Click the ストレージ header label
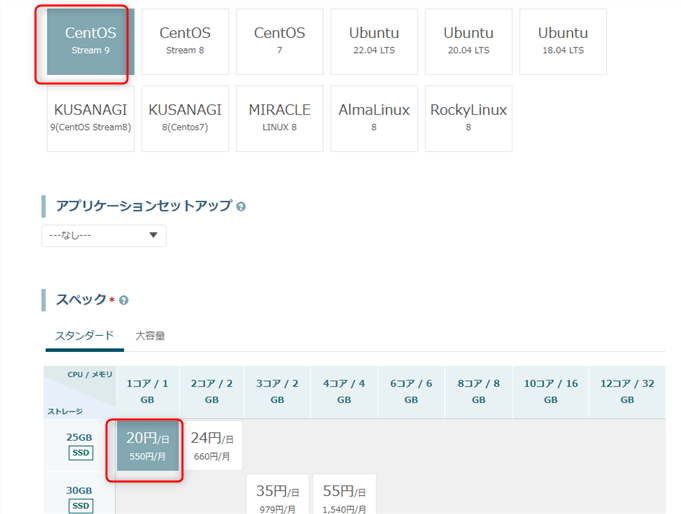 65,411
